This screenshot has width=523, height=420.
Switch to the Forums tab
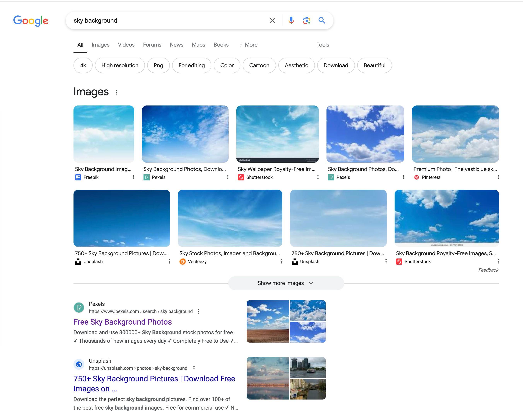pos(152,45)
